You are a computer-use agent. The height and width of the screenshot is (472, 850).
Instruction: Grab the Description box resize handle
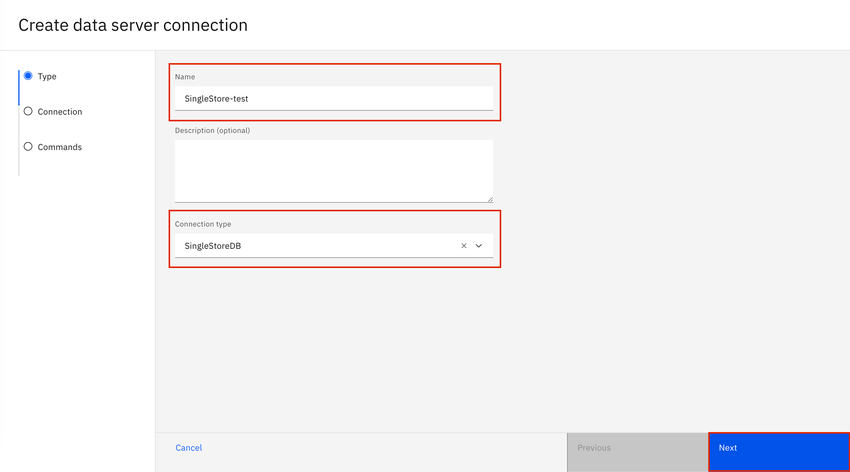(489, 198)
